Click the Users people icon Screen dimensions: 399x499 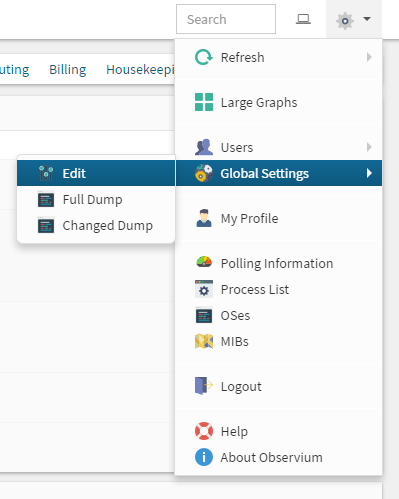[204, 147]
